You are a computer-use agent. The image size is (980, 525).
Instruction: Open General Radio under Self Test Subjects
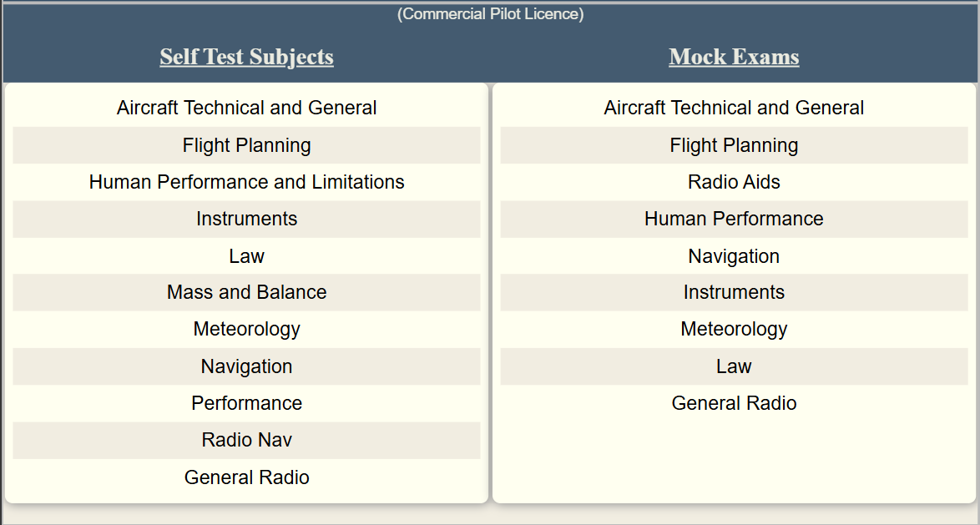pyautogui.click(x=246, y=477)
